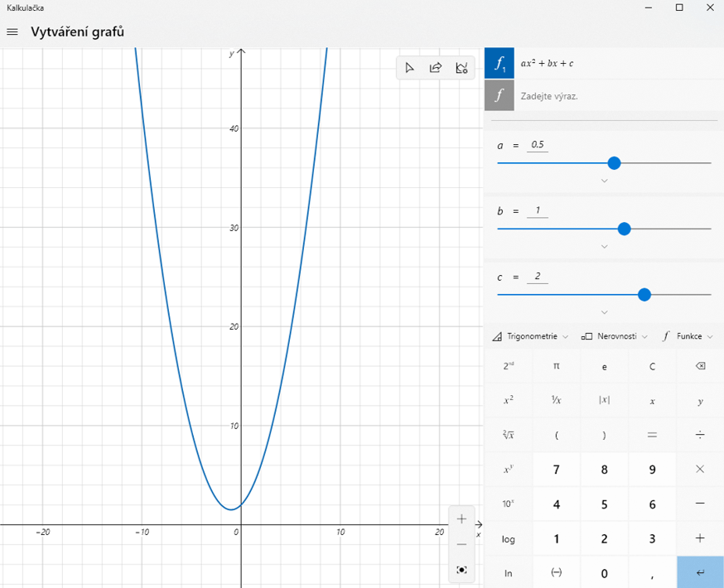724x588 pixels.
Task: Toggle visibility of function f1
Action: click(499, 63)
